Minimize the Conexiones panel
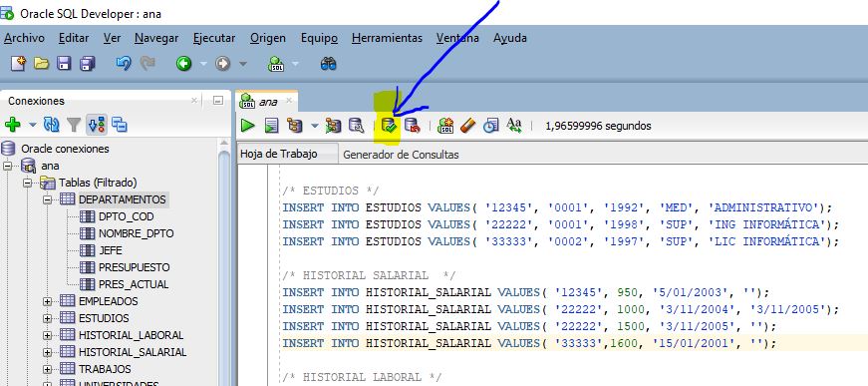 (218, 101)
